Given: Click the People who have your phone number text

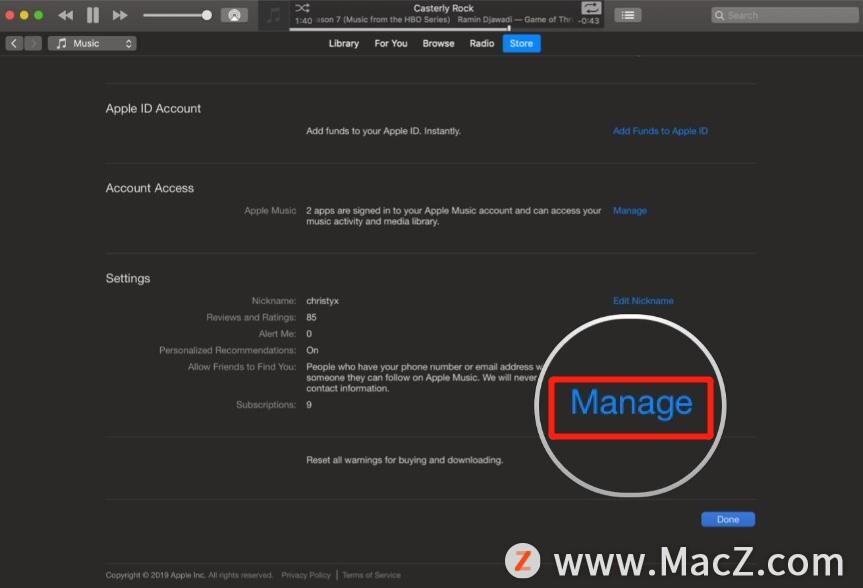Looking at the screenshot, I should click(424, 378).
